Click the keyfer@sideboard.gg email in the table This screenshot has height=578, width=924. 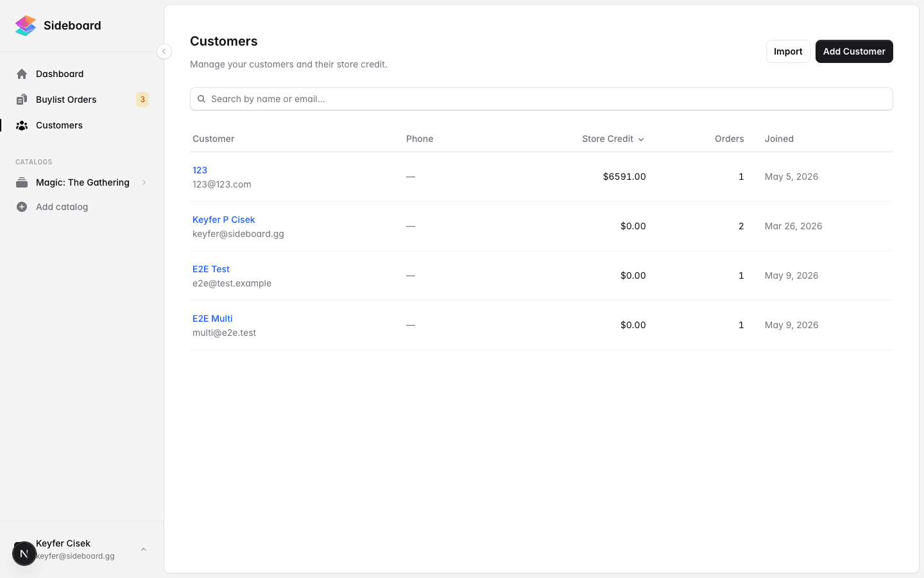coord(238,234)
